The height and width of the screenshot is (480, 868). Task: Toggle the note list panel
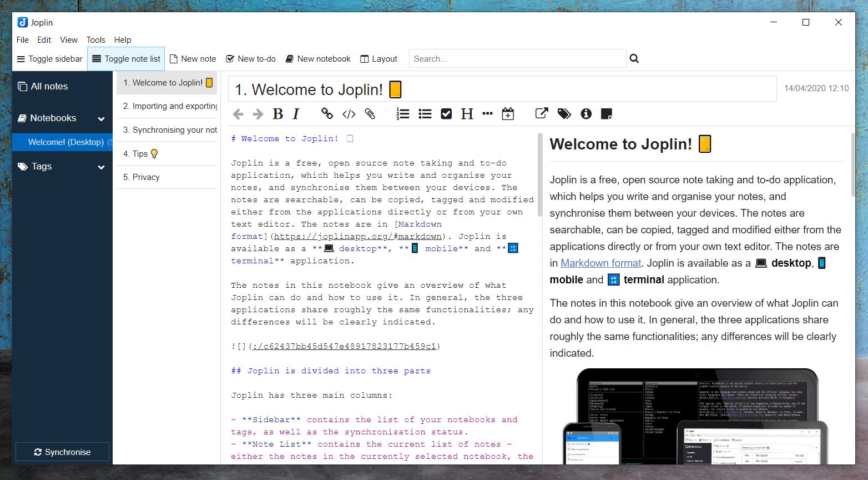coord(126,59)
